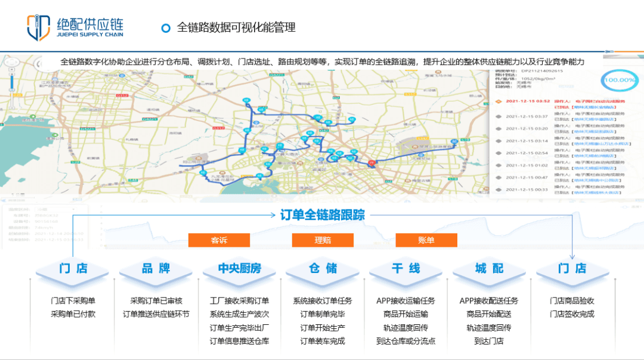Viewport: 644px width, 360px height.
Task: Click the 100.00% progress ring
Action: [x=618, y=80]
